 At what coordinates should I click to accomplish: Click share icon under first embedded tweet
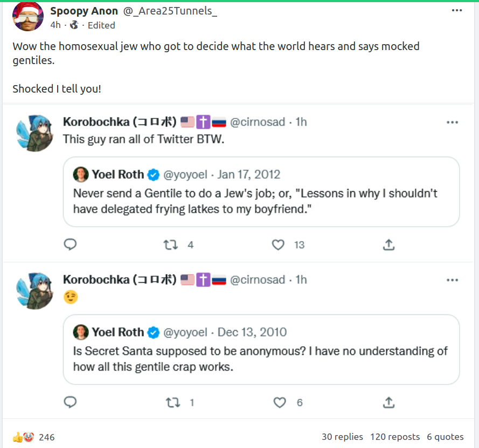coord(388,244)
